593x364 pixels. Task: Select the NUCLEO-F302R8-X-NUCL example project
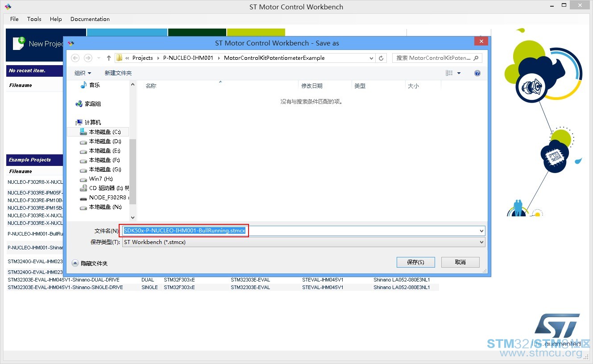[35, 182]
